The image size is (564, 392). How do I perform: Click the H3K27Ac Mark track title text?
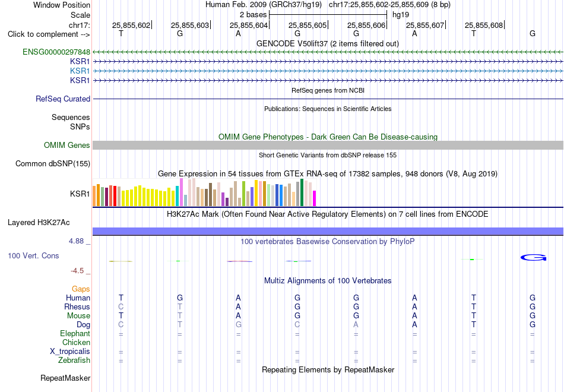click(x=328, y=214)
